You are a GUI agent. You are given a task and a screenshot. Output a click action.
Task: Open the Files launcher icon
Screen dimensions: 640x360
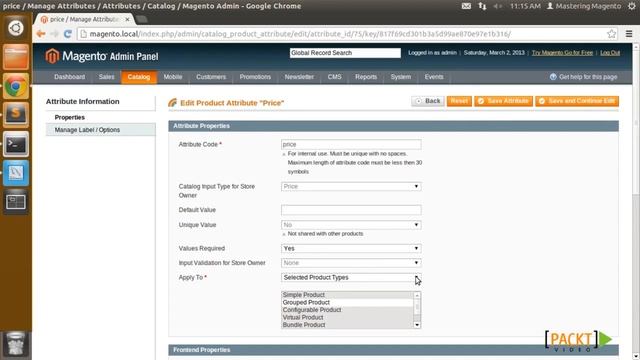click(16, 57)
